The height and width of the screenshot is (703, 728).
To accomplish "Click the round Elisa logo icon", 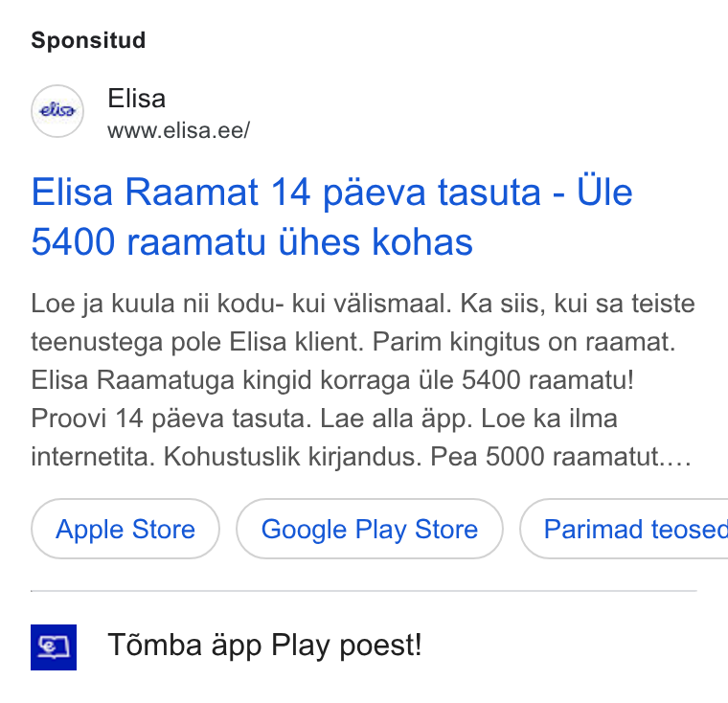I will 57,111.
